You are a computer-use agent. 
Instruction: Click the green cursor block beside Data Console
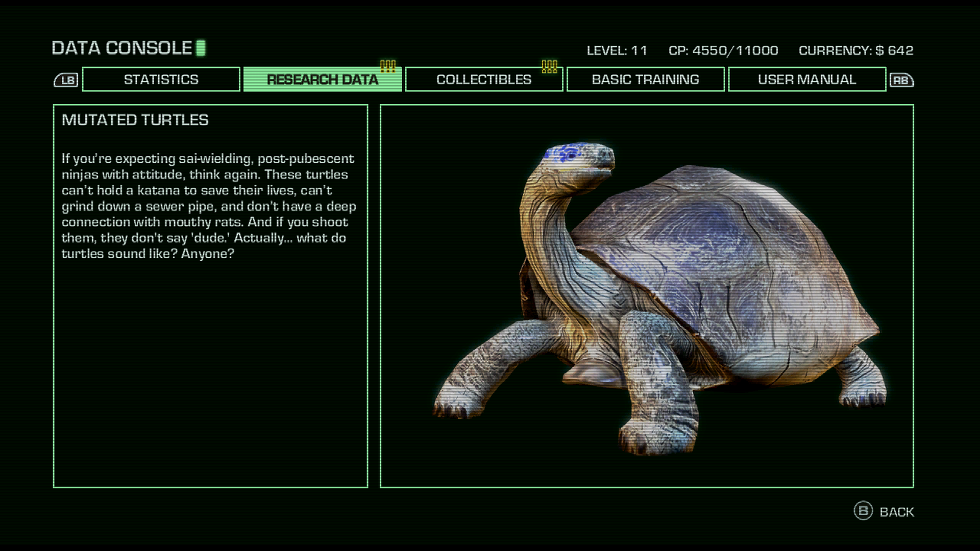201,48
